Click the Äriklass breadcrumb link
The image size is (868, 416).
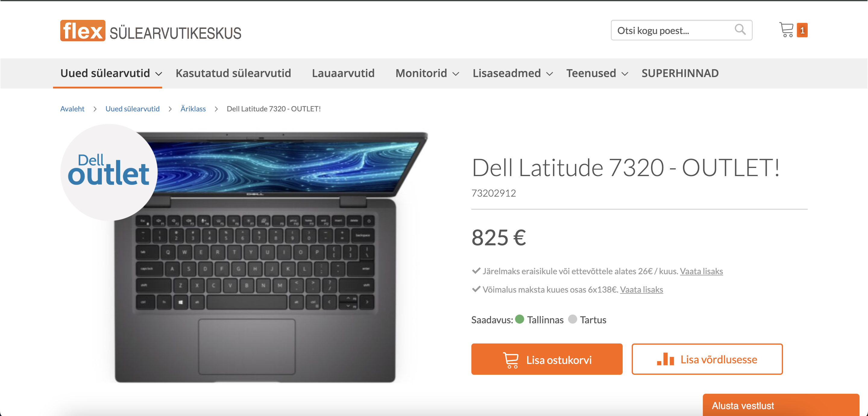pyautogui.click(x=193, y=109)
